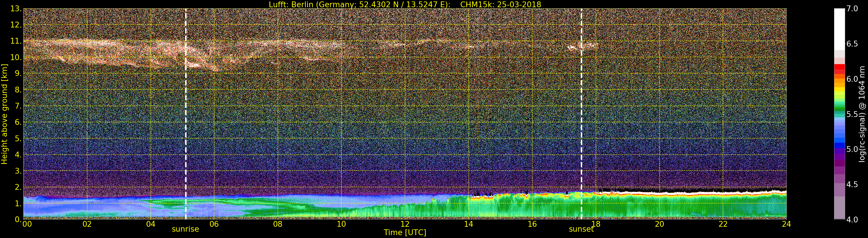Click the 10 km height axis tick label
This screenshot has height=238, width=868.
tap(16, 57)
